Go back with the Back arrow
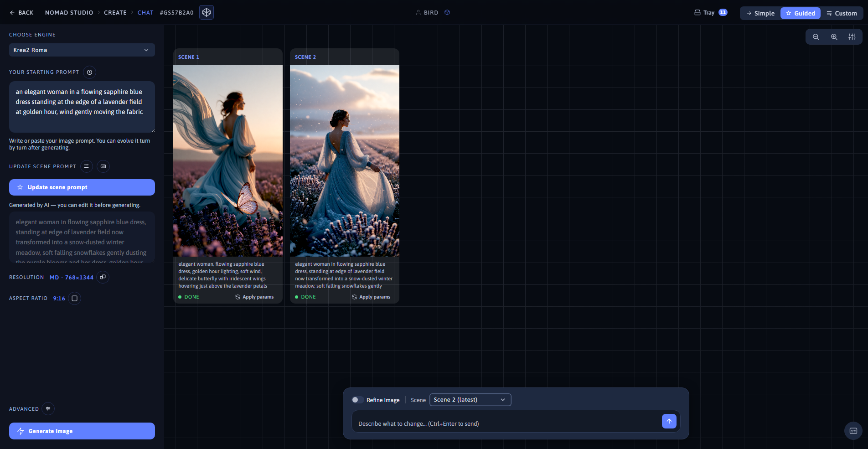Image resolution: width=868 pixels, height=449 pixels. tap(21, 12)
